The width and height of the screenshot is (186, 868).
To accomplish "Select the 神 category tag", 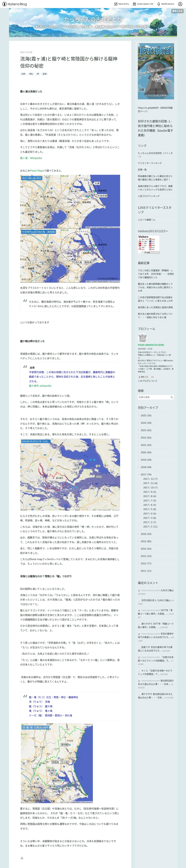I will click(38, 74).
